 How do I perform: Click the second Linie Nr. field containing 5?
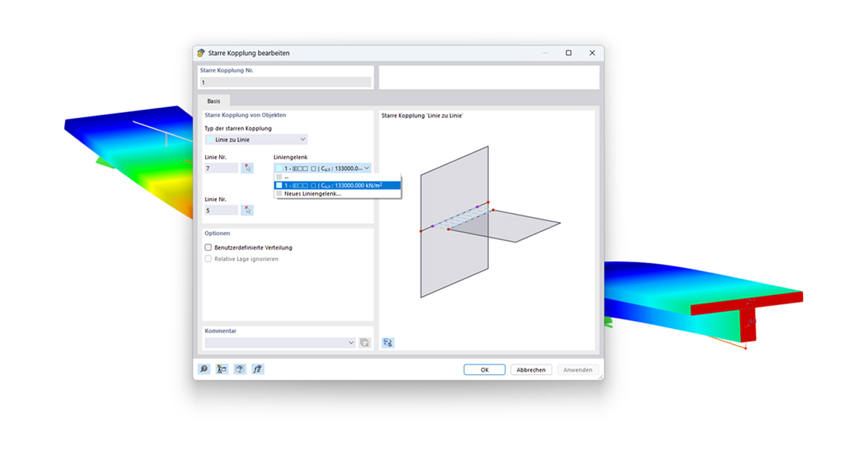[x=221, y=210]
